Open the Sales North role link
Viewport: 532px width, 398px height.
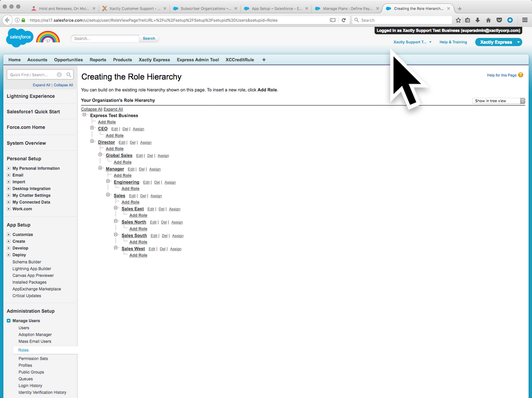pos(134,222)
